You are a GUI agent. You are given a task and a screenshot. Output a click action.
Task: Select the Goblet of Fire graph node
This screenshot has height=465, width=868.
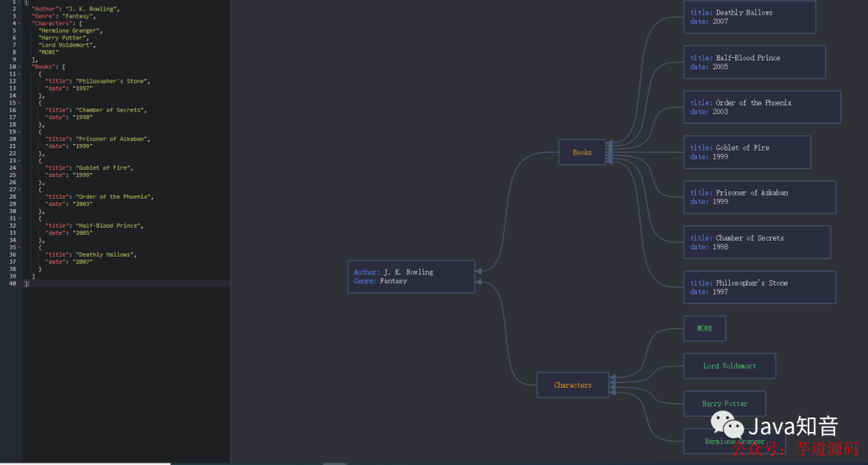(x=747, y=152)
